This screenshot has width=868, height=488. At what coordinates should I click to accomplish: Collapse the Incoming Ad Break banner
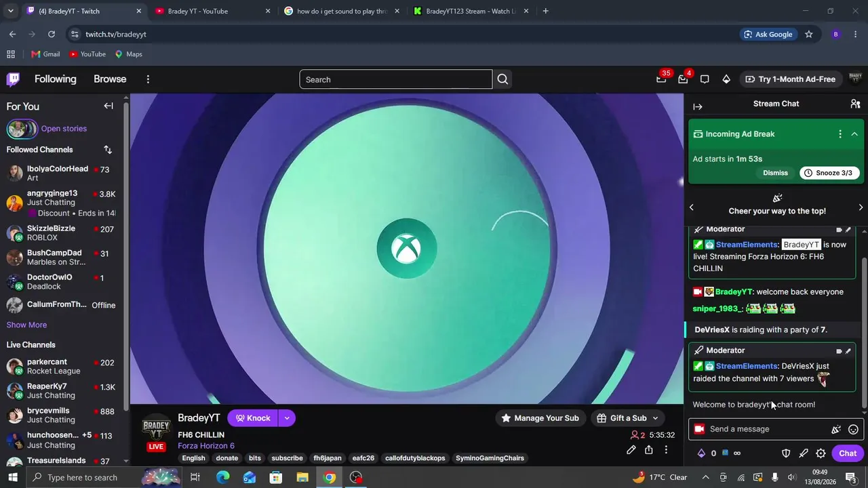854,134
